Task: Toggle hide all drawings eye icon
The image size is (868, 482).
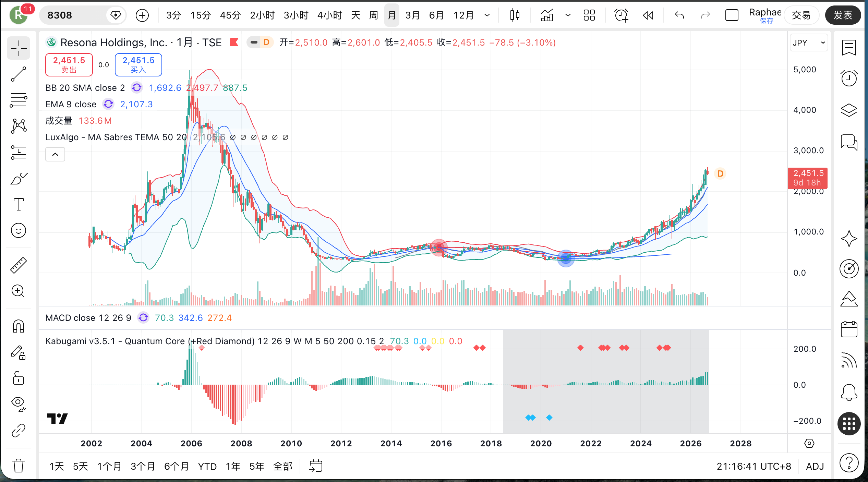Action: coord(19,404)
